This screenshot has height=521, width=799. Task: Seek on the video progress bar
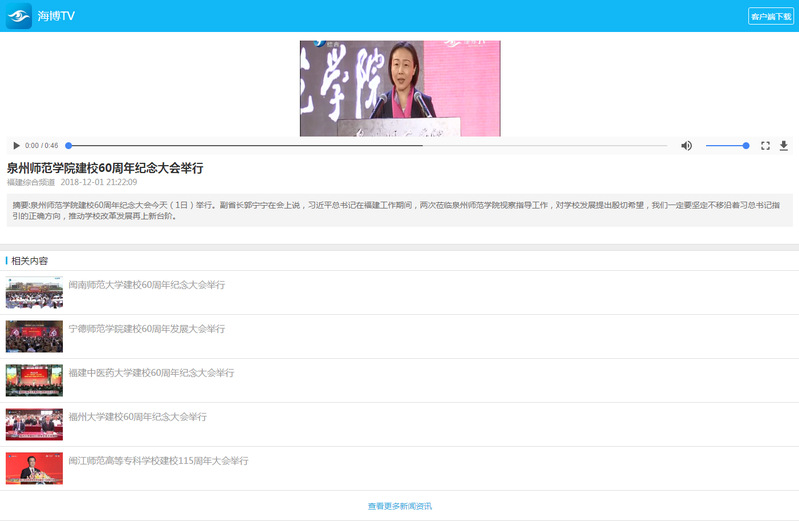pos(366,146)
